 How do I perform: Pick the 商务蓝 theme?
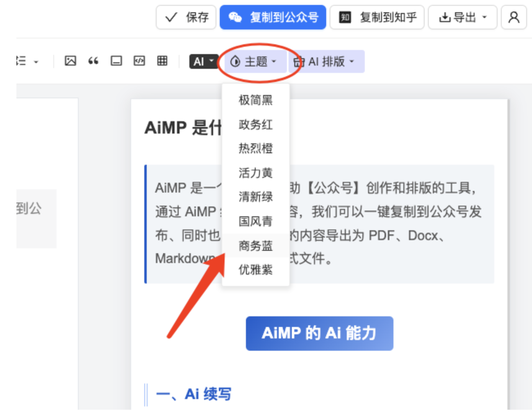256,246
